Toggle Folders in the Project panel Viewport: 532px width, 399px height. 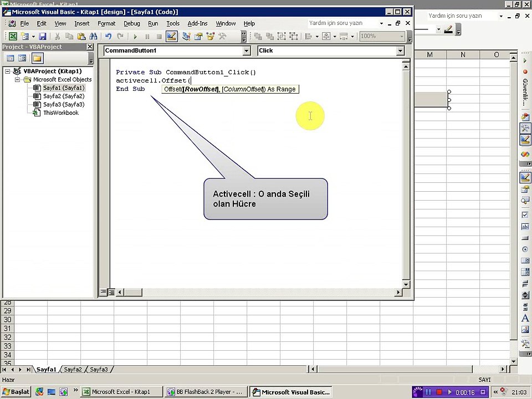(37, 58)
